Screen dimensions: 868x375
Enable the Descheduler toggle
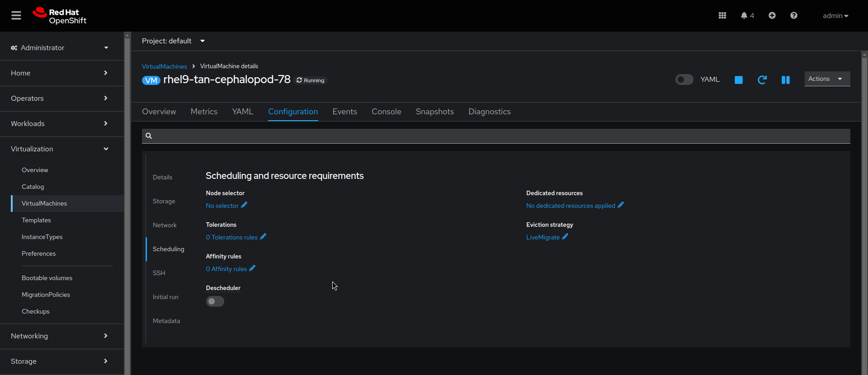click(x=215, y=301)
